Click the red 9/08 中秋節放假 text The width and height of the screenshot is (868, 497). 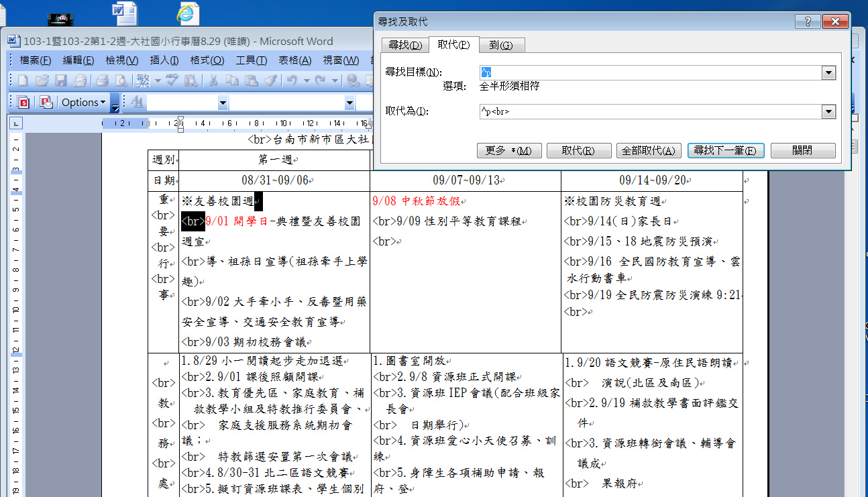click(x=415, y=201)
